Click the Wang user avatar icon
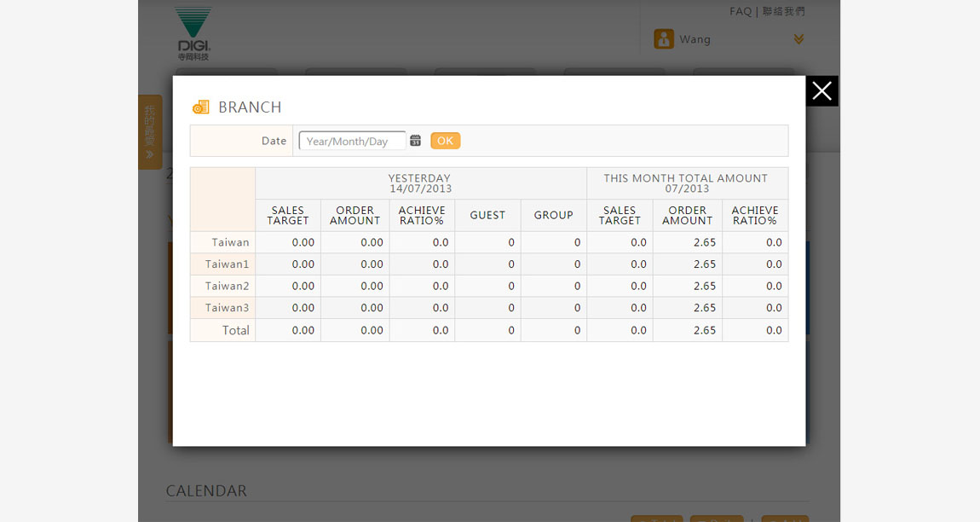The image size is (980, 522). coord(663,39)
